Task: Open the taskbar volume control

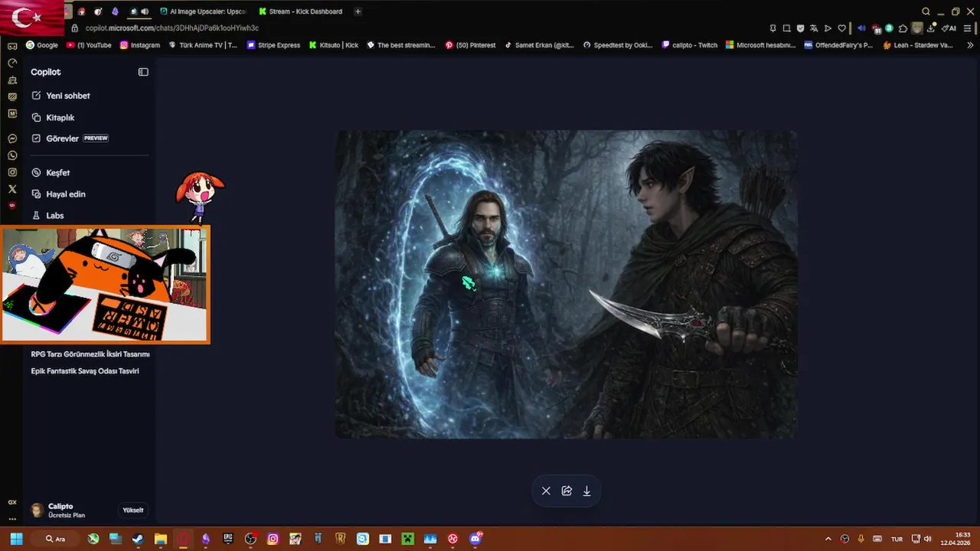Action: point(928,539)
